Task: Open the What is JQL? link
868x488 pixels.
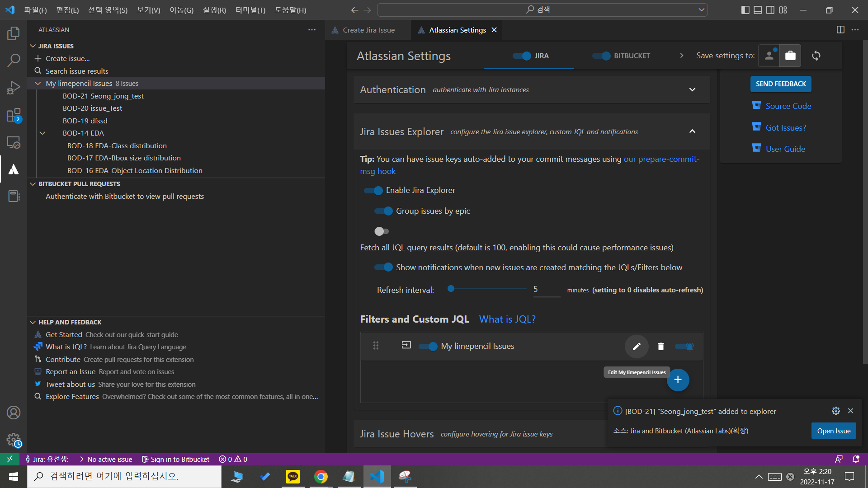Action: (x=507, y=319)
